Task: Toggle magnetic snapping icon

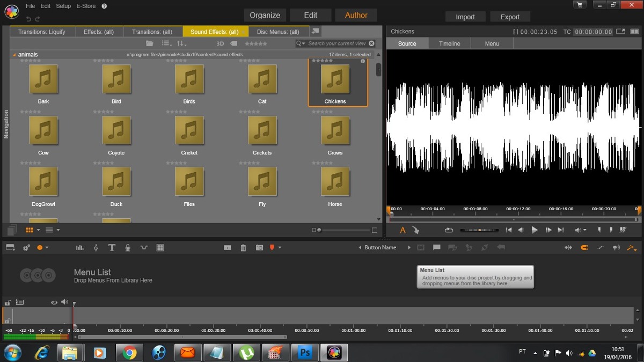Action: [584, 247]
